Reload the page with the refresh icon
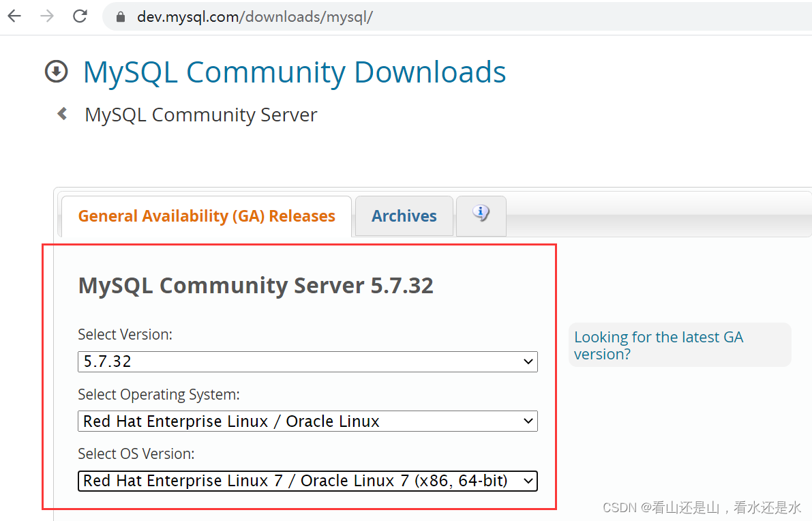Screen dimensions: 812x521 click(80, 16)
